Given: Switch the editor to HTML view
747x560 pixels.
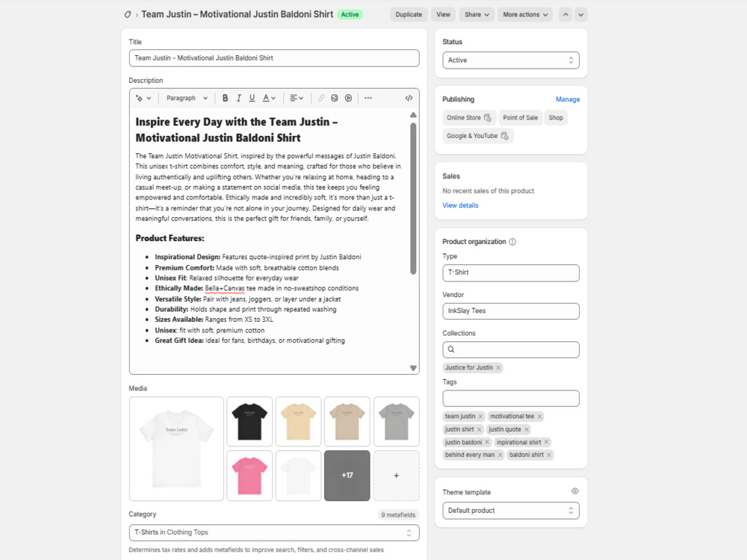Looking at the screenshot, I should (x=409, y=98).
